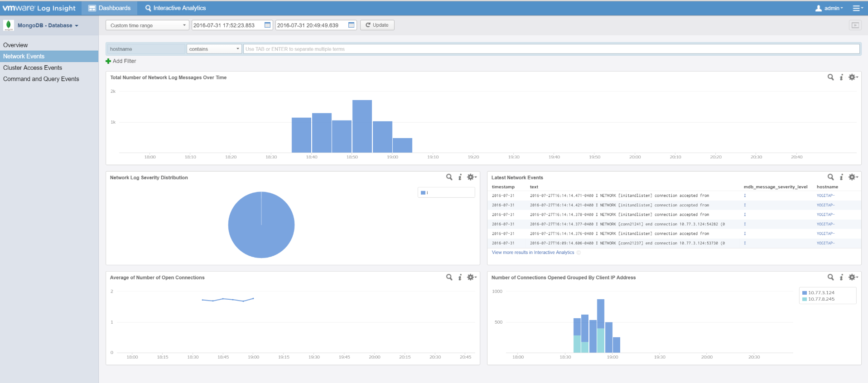Image resolution: width=868 pixels, height=383 pixels.
Task: Open Network Log Severity Distribution in analytics (magnifier)
Action: click(449, 177)
